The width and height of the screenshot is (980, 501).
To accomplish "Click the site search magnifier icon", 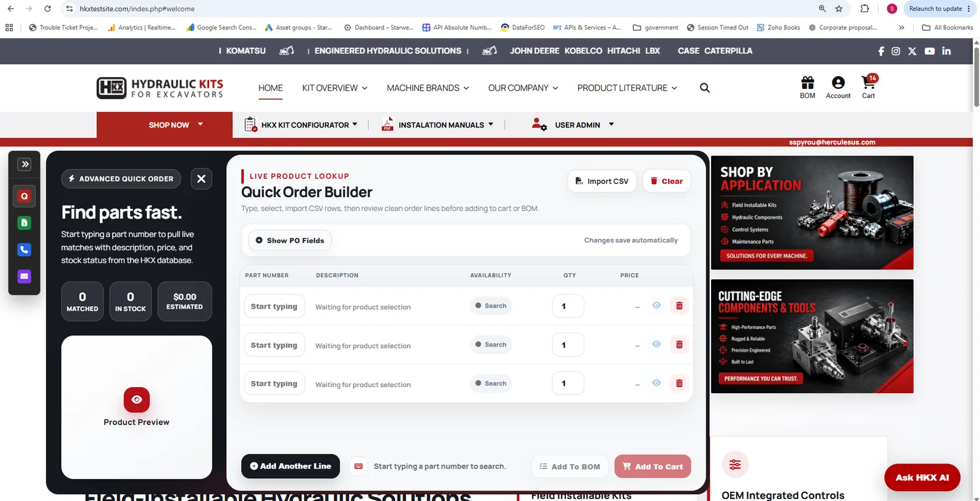I will (704, 88).
